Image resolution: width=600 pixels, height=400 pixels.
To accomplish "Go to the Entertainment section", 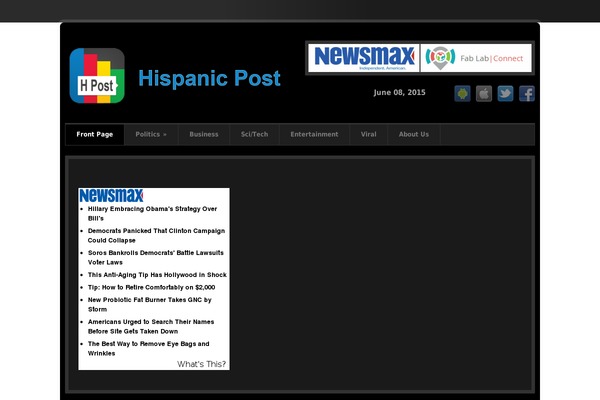I will (314, 134).
